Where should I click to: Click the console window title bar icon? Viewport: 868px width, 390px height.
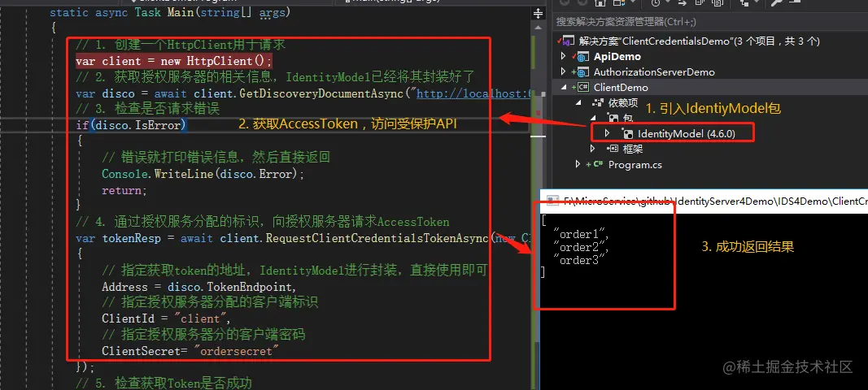pos(552,201)
